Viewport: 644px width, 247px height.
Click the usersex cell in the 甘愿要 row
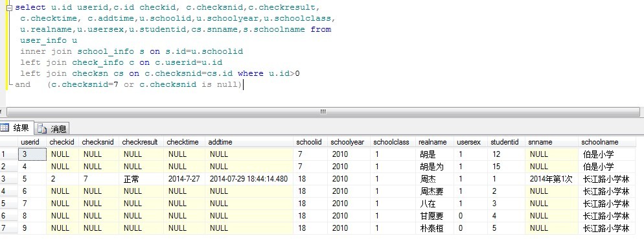[470, 216]
